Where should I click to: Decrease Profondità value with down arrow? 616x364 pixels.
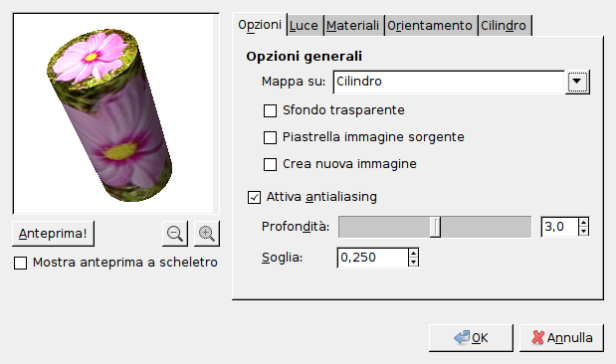coord(584,232)
